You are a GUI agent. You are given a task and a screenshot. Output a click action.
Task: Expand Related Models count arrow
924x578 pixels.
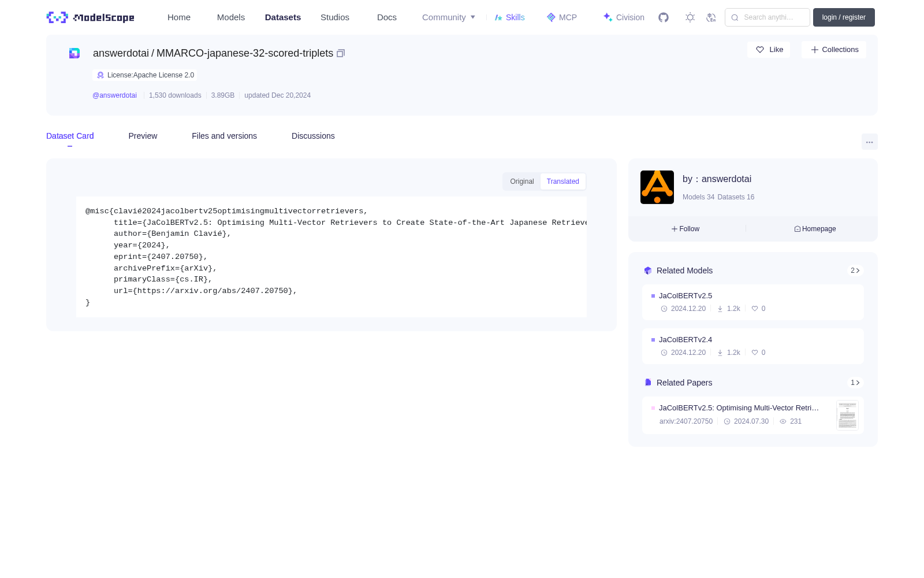(855, 271)
